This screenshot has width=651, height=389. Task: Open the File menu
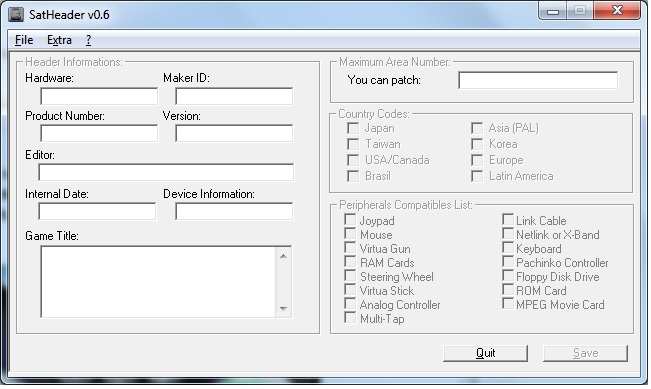click(24, 40)
